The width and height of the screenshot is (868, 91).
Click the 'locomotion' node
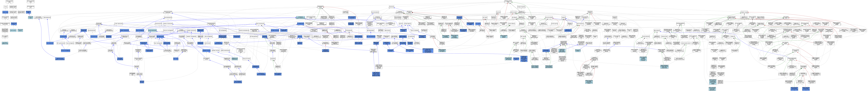pos(498,12)
